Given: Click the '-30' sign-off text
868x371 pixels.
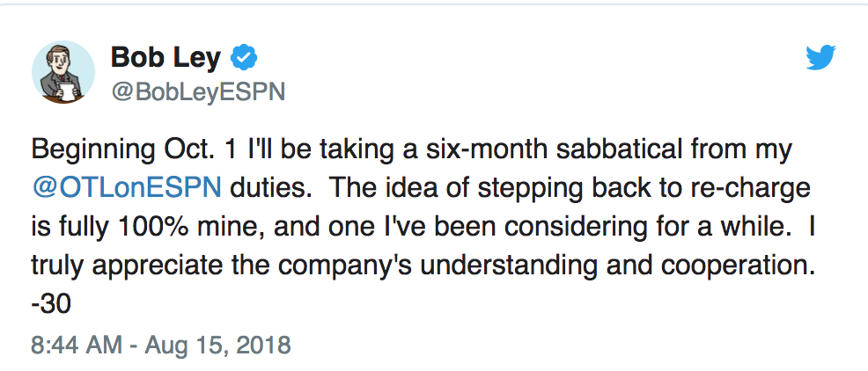Looking at the screenshot, I should coord(51,303).
